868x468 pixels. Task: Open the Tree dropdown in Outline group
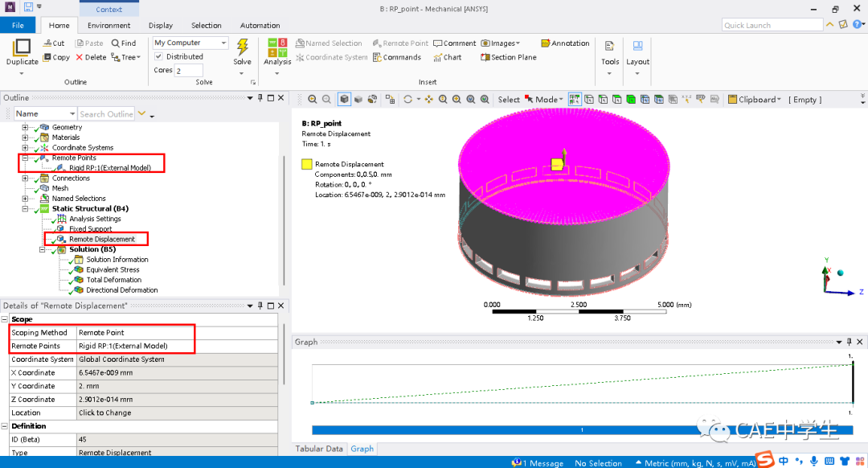point(126,57)
